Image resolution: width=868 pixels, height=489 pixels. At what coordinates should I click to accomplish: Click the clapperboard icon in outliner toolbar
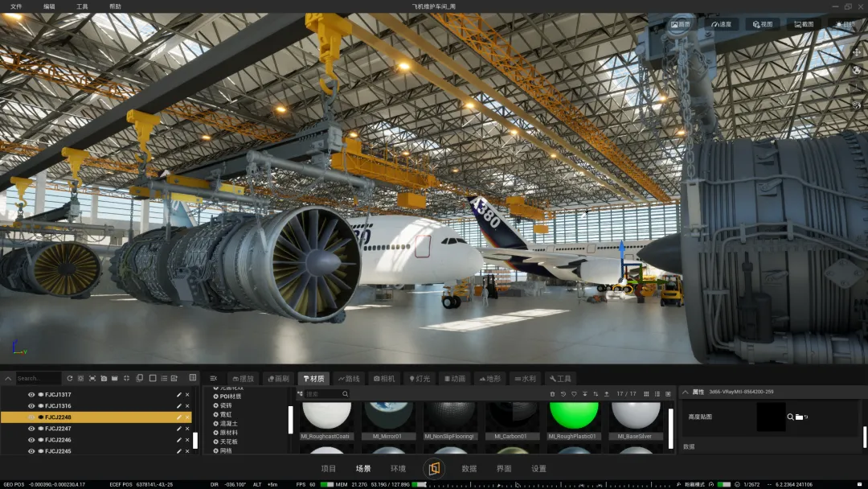point(115,378)
